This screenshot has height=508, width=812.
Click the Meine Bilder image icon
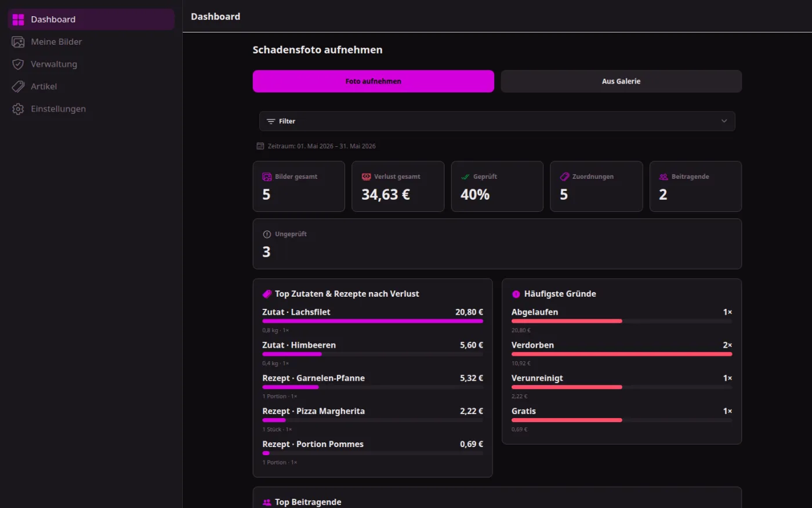click(x=18, y=42)
